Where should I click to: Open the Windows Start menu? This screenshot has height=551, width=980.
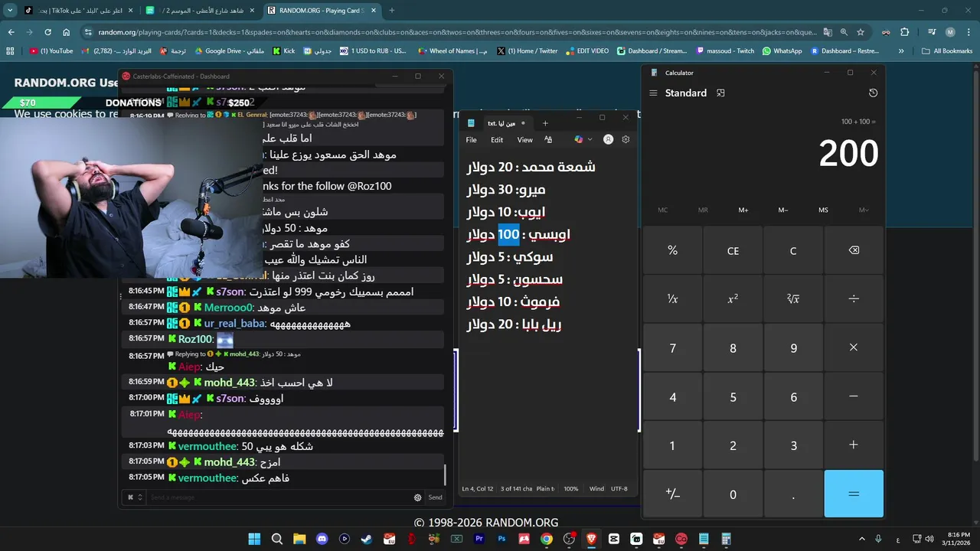[254, 539]
